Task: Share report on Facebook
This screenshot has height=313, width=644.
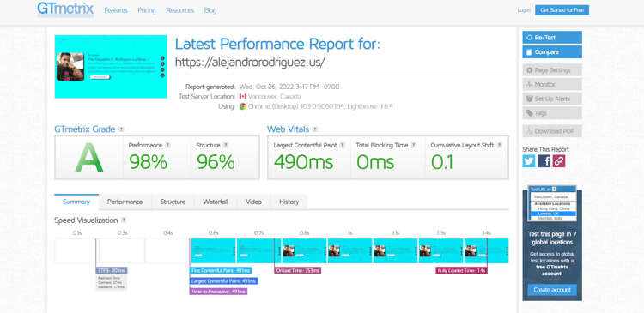Action: [544, 161]
